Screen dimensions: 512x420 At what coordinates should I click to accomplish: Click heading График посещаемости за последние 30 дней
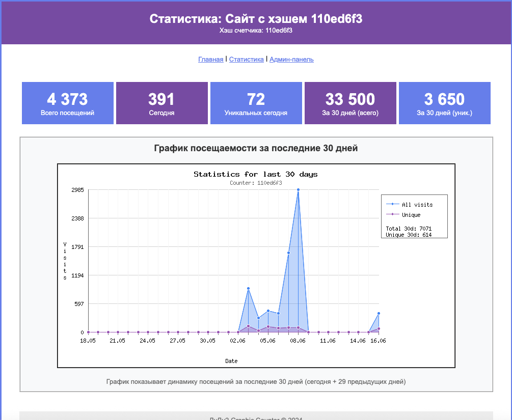coord(256,148)
